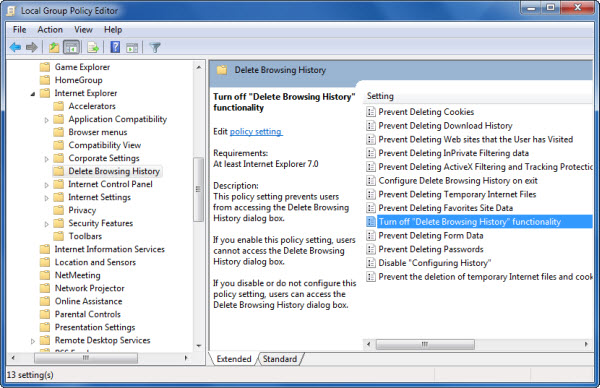Open the Help menu

[x=113, y=29]
